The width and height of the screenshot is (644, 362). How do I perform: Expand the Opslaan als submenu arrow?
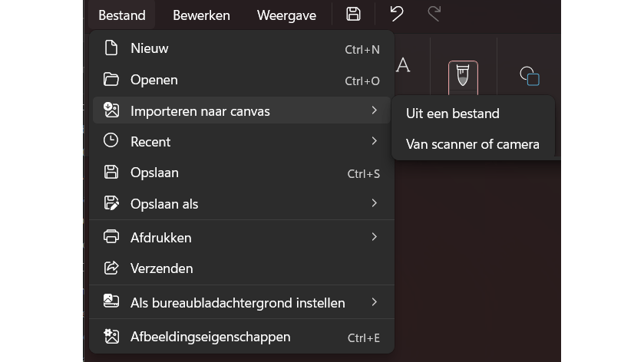click(374, 203)
